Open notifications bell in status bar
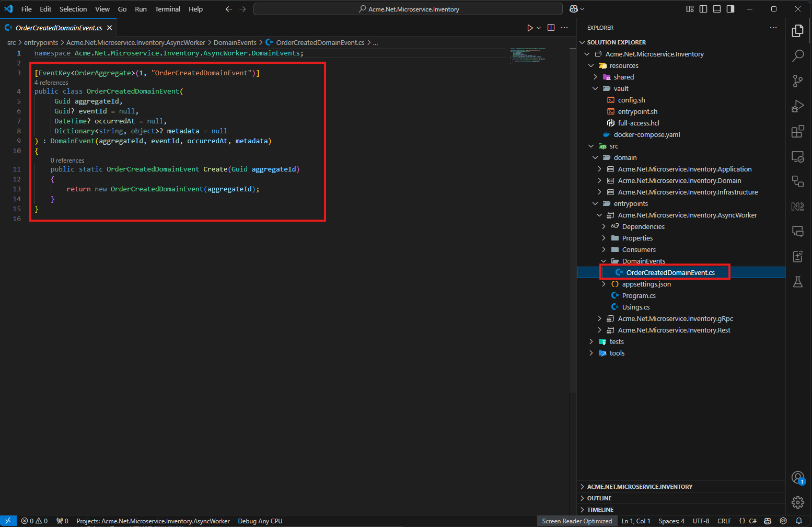812x527 pixels. (x=799, y=521)
